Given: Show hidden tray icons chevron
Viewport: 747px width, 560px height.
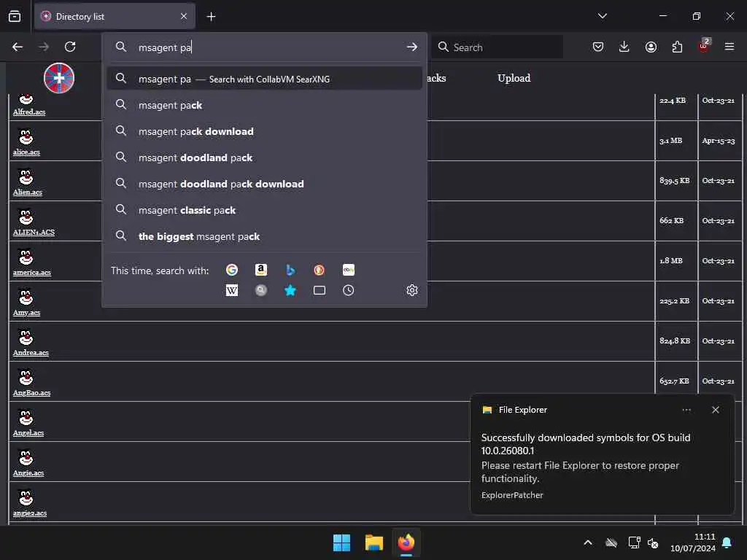Looking at the screenshot, I should click(x=588, y=542).
